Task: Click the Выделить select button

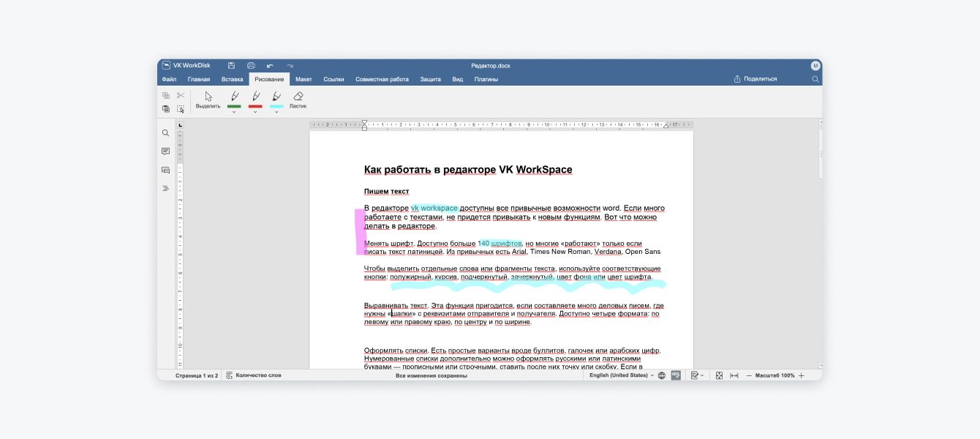Action: (x=208, y=100)
